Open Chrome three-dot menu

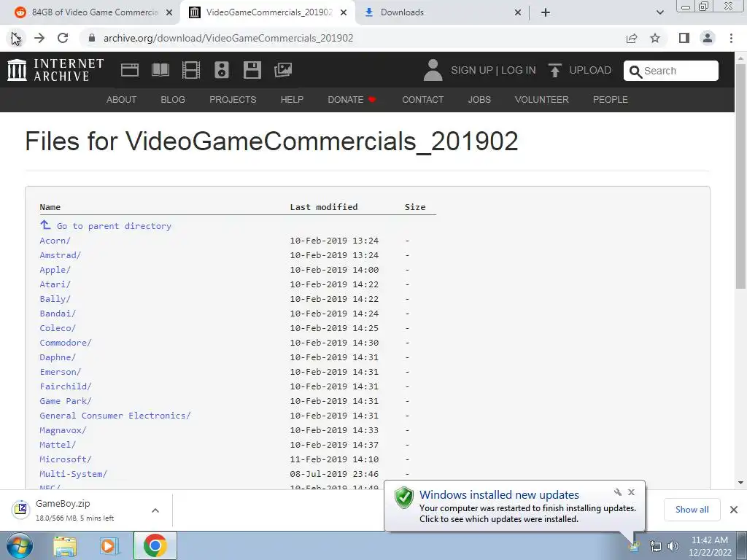(x=731, y=38)
